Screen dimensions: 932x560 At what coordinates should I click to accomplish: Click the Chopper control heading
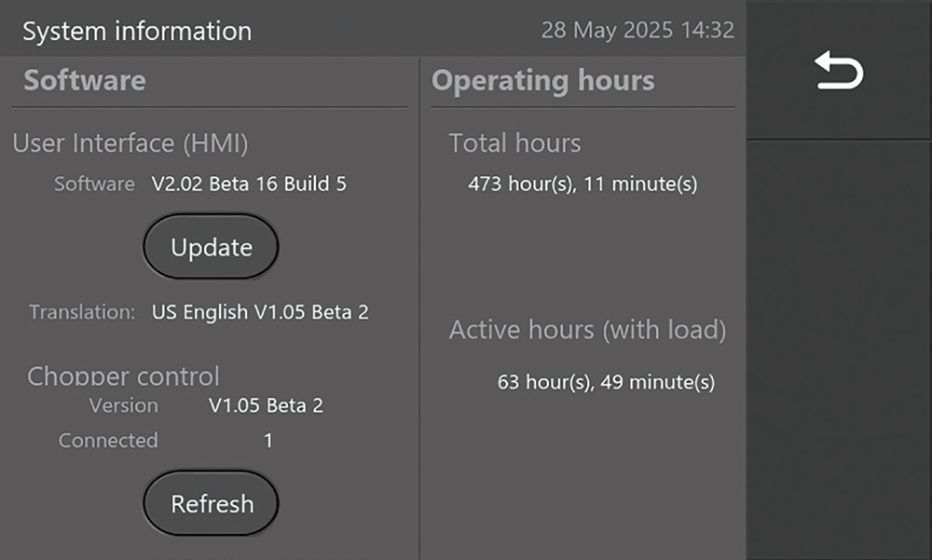click(x=123, y=376)
